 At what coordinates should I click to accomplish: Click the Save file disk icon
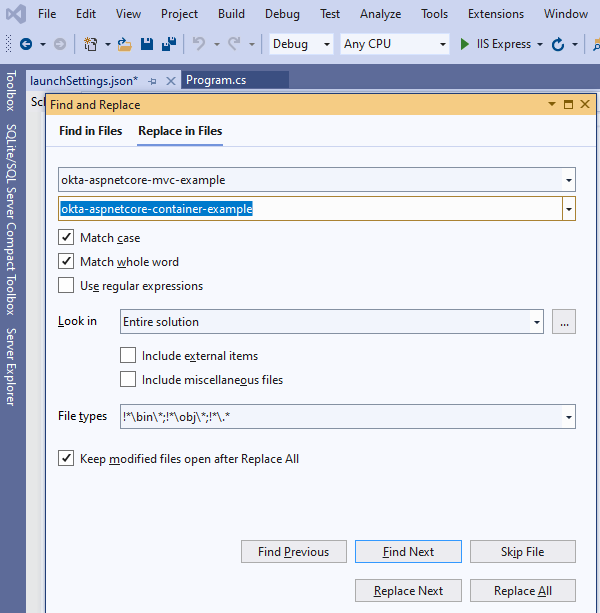click(x=147, y=45)
